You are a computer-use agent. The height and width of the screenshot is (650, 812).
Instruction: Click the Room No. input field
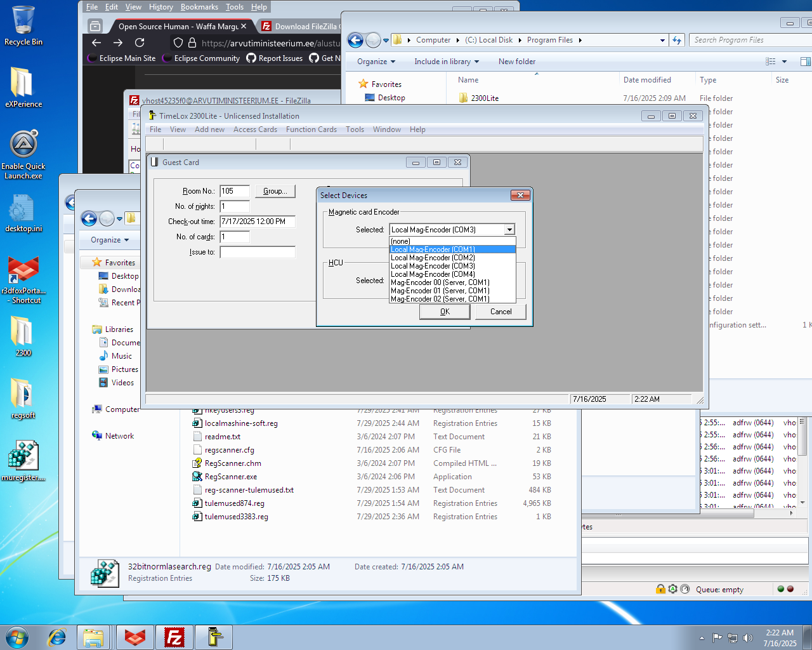pos(234,191)
